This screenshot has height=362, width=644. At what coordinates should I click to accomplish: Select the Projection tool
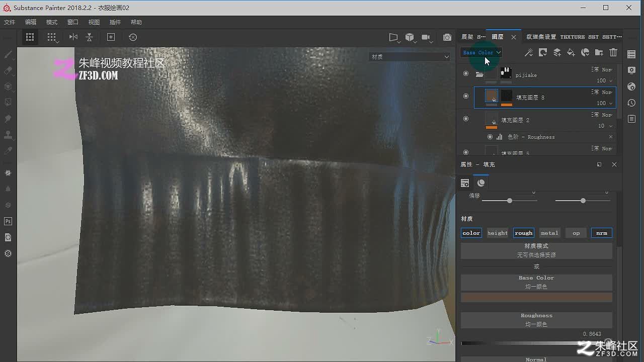click(8, 86)
